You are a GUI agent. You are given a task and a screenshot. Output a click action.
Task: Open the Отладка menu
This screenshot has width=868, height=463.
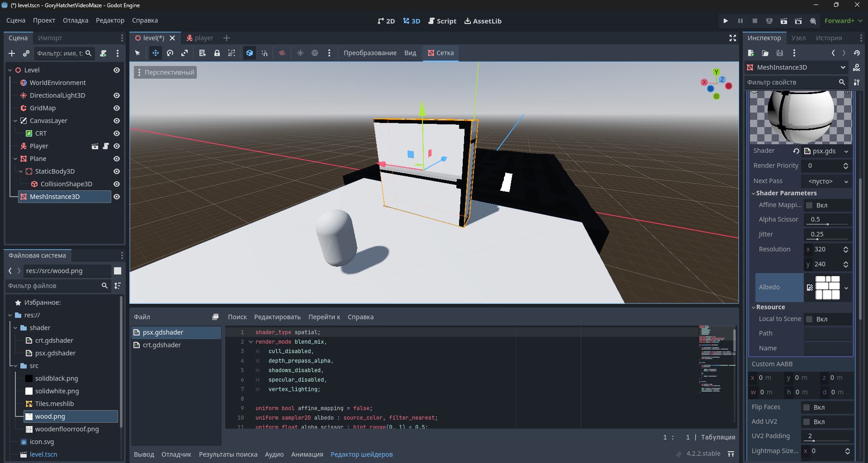pos(75,20)
